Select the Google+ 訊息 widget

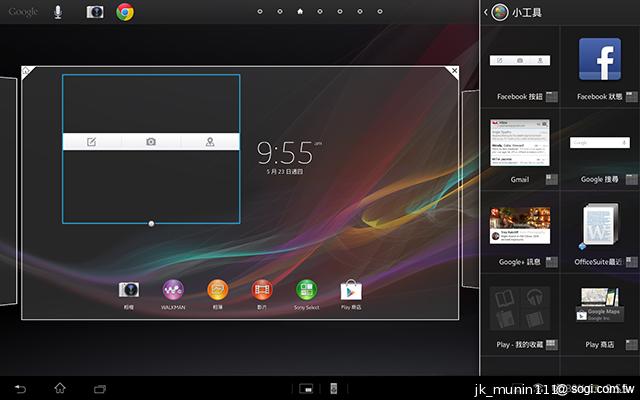pyautogui.click(x=520, y=225)
